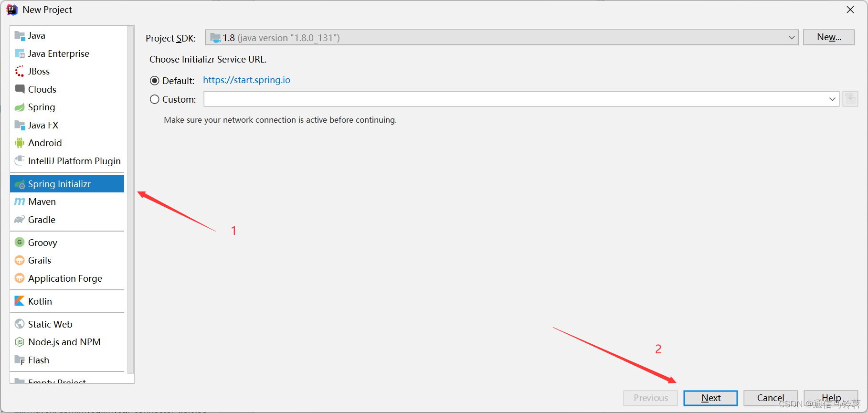Choose Spring Initializr in the list
The height and width of the screenshot is (413, 868).
(67, 184)
